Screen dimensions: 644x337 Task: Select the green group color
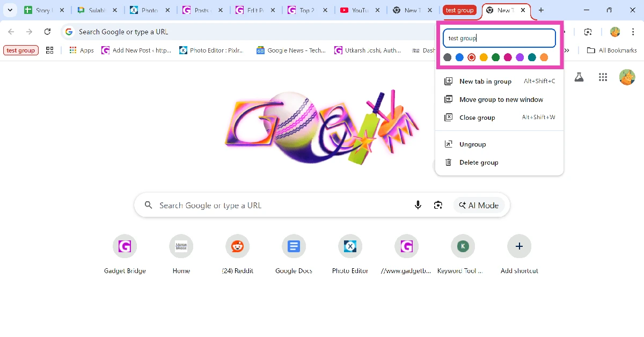(496, 57)
